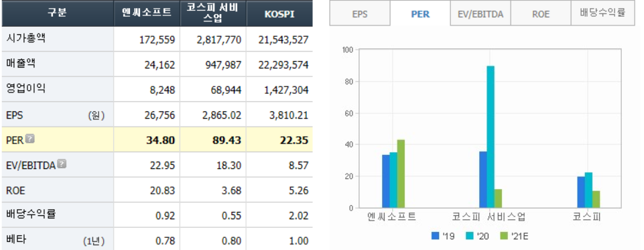The height and width of the screenshot is (250, 644).
Task: Click the 베타 value 0.80
Action: click(233, 241)
